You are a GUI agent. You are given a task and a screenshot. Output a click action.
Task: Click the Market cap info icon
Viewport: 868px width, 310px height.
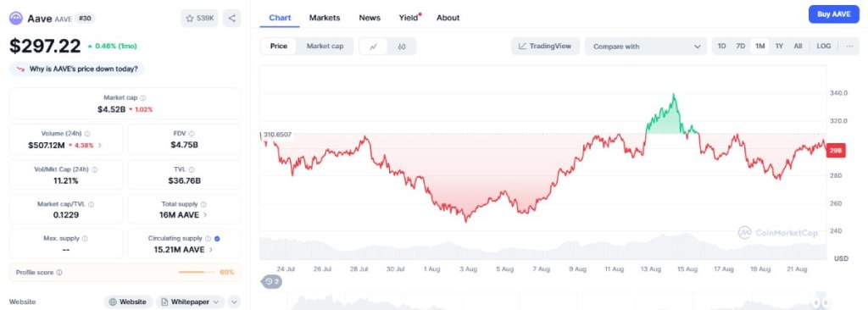(143, 98)
